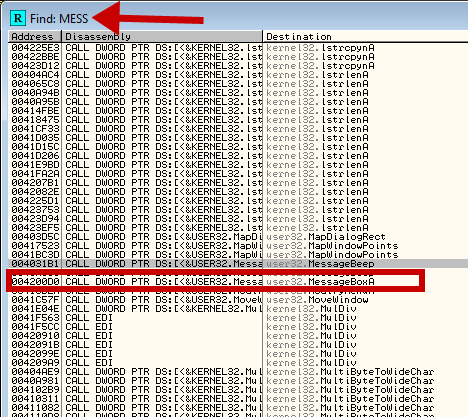Select the MultiByteToWideChar row at 0040A981
The image size is (468, 417).
click(238, 381)
